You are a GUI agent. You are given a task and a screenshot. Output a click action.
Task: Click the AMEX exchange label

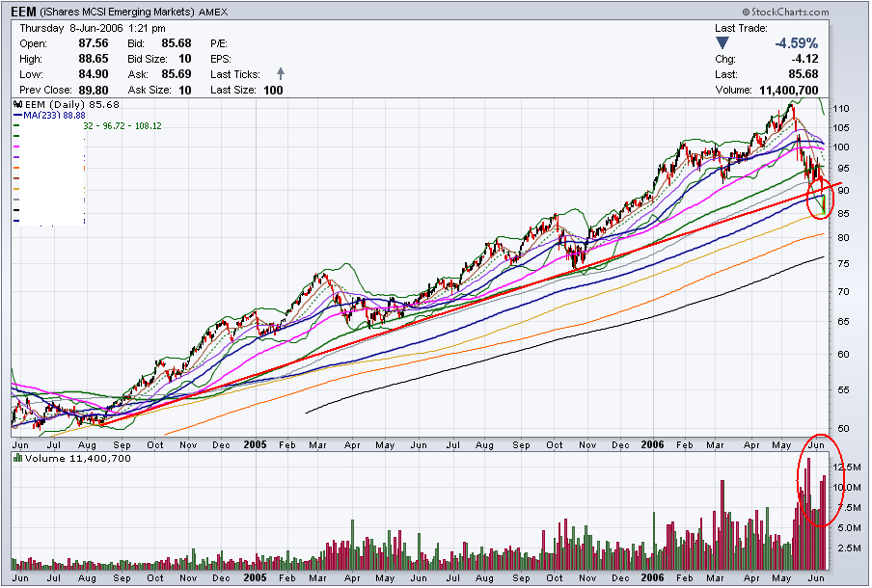tap(213, 13)
